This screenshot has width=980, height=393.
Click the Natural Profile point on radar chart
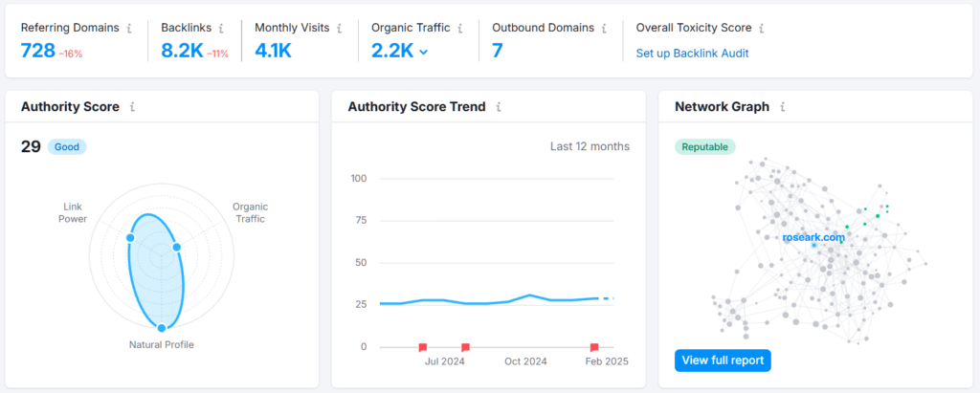click(x=161, y=327)
